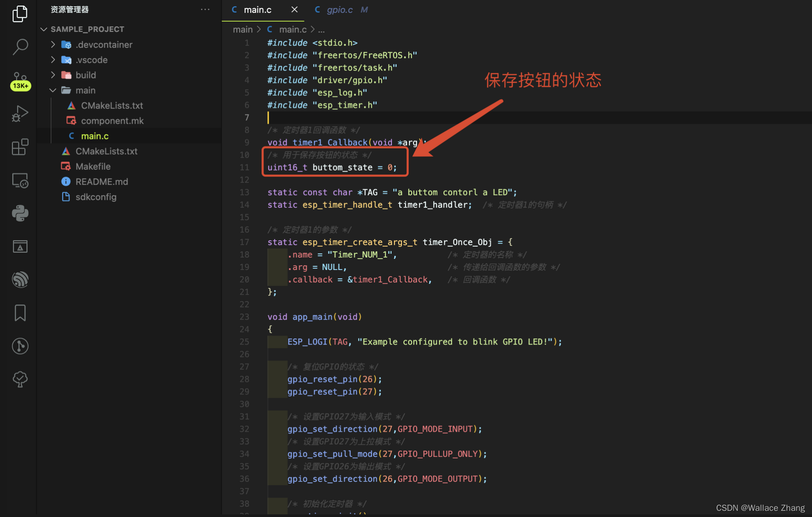Click '"Timer_NUM_1"' string on line 18
Screen dimensions: 812x517
[360, 255]
